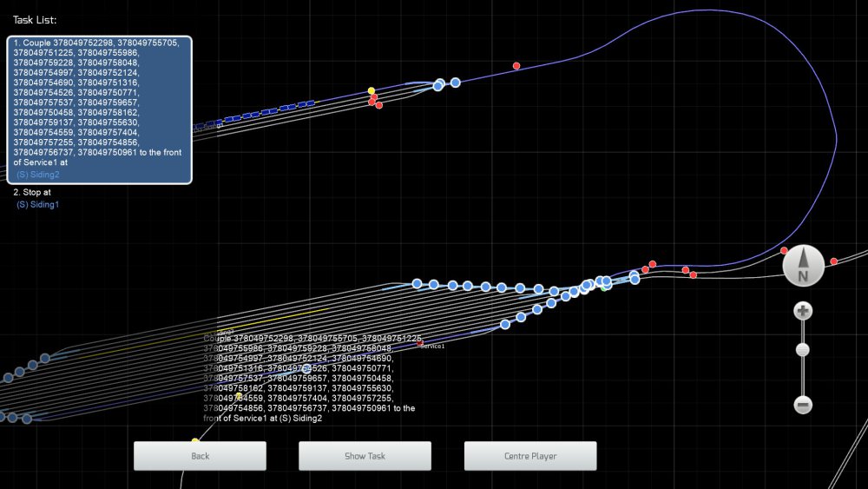Zoom in with the plus button
Screen dimensions: 868x489
pyautogui.click(x=803, y=311)
